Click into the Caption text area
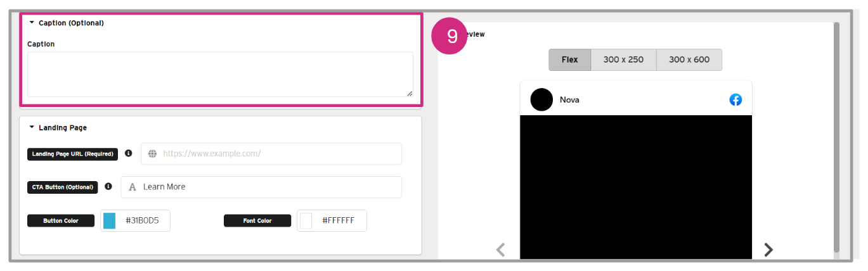 (220, 74)
